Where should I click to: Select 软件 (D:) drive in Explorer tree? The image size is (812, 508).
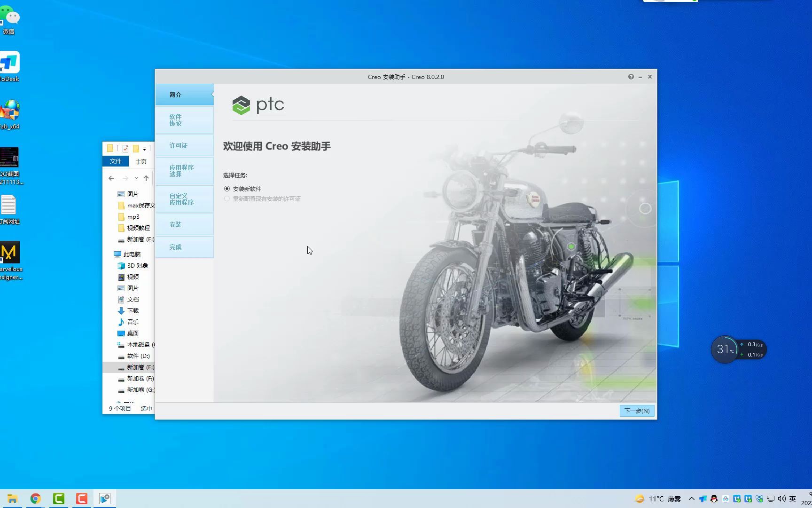[134, 356]
